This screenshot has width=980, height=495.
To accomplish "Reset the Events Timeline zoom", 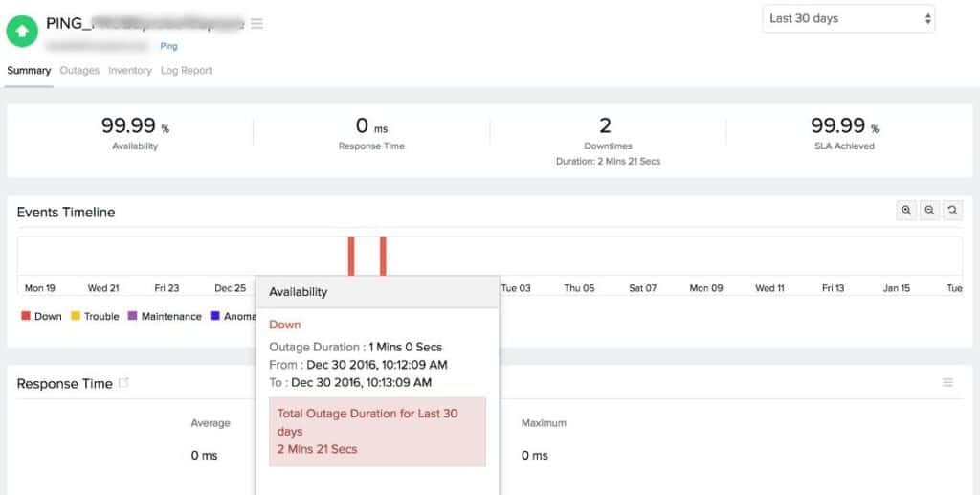I will (952, 211).
